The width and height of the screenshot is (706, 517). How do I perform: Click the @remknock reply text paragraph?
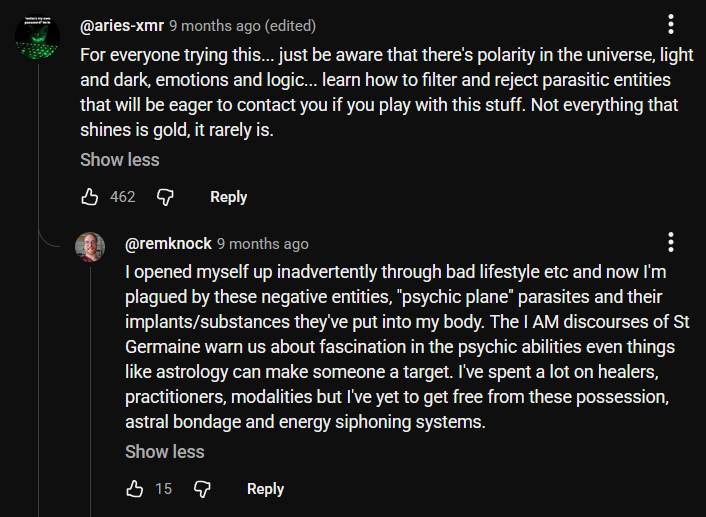click(407, 347)
